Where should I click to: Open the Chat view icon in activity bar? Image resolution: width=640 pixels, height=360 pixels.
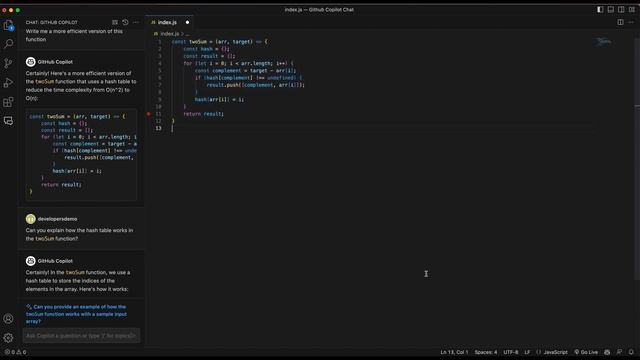coord(8,121)
